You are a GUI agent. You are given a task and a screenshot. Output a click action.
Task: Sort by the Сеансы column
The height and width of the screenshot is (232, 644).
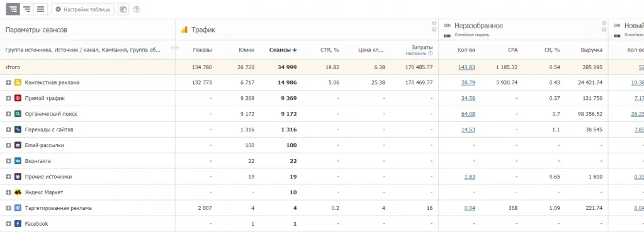[x=283, y=50]
